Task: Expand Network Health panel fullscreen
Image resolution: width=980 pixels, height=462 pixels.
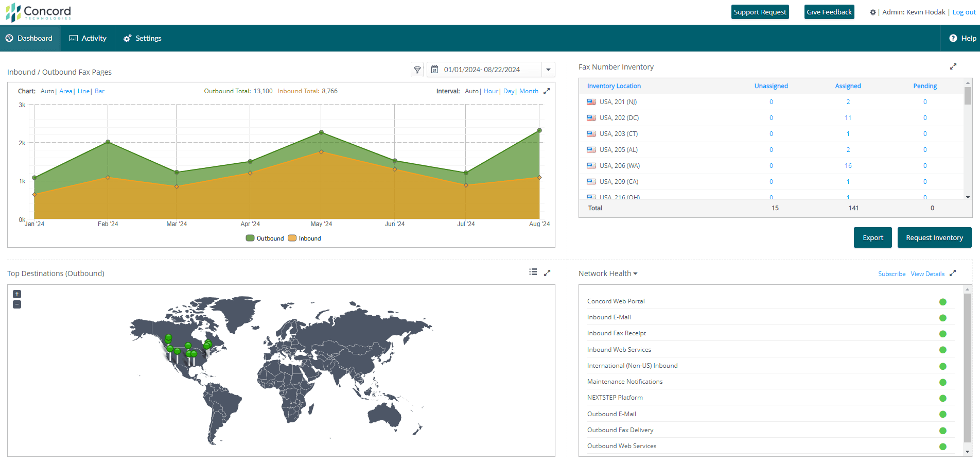Action: pyautogui.click(x=953, y=273)
